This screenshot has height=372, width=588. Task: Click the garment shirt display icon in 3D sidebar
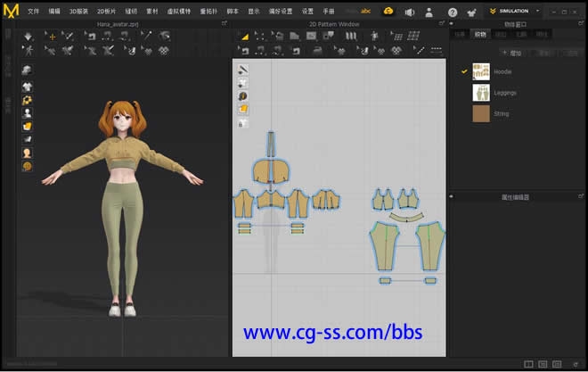pyautogui.click(x=28, y=87)
